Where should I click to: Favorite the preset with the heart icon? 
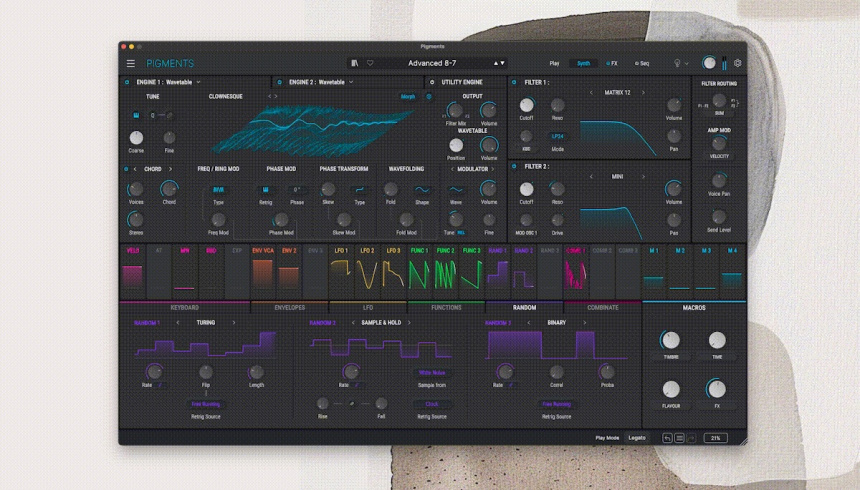[x=370, y=63]
